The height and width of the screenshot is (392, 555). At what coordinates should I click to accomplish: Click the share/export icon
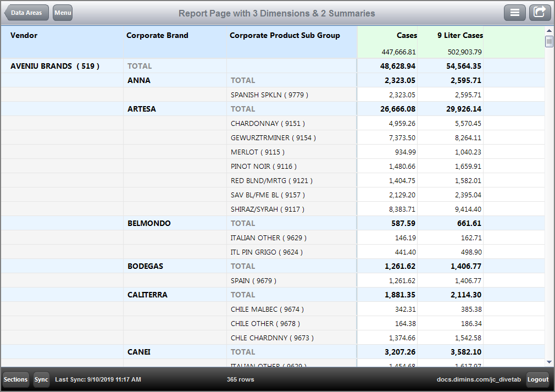click(540, 13)
